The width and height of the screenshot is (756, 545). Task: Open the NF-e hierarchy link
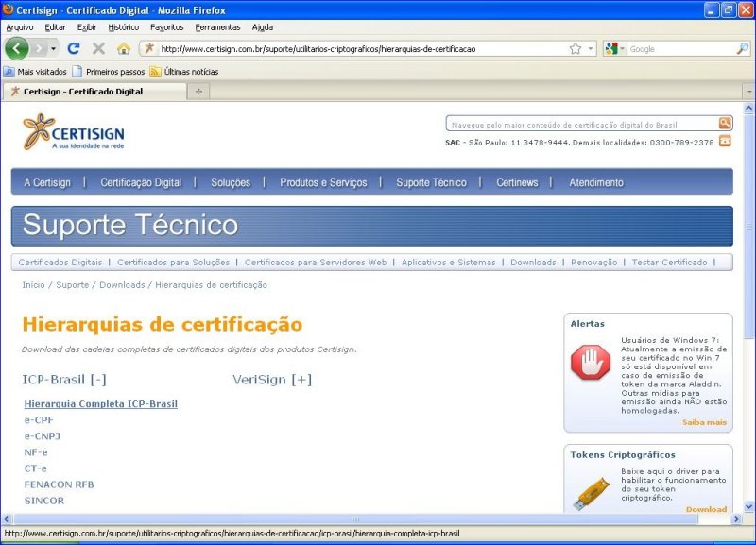(36, 452)
